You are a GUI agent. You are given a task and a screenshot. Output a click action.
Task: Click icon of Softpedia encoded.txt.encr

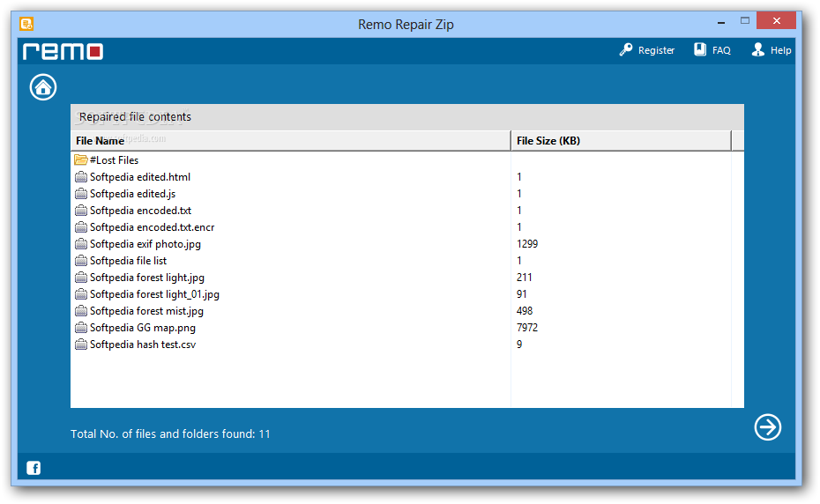pos(80,227)
